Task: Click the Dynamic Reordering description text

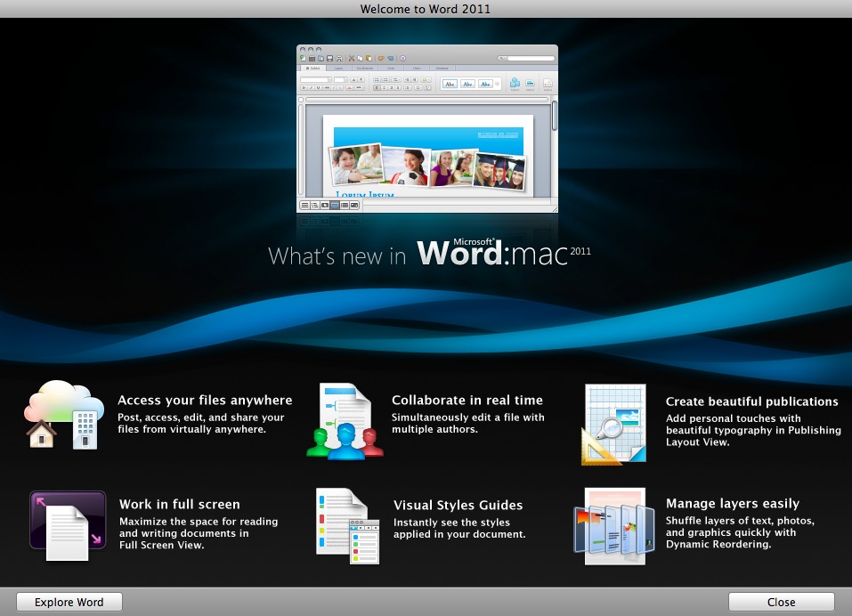Action: pyautogui.click(x=740, y=532)
